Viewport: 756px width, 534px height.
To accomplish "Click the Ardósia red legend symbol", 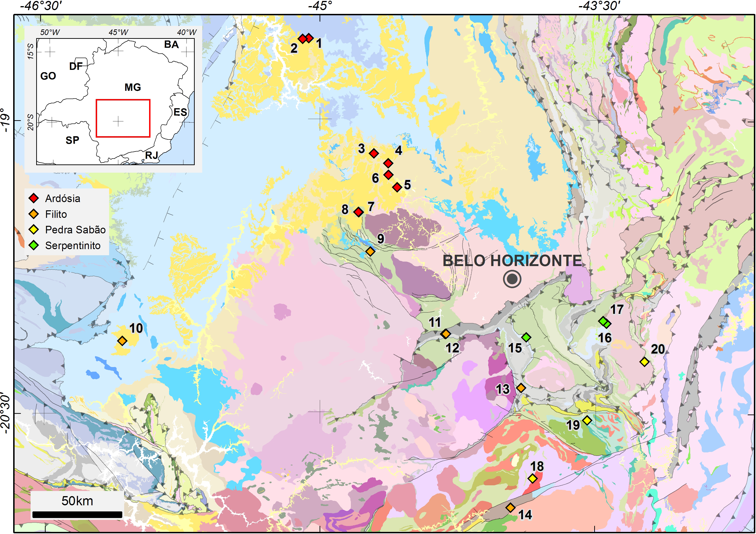I will [34, 198].
